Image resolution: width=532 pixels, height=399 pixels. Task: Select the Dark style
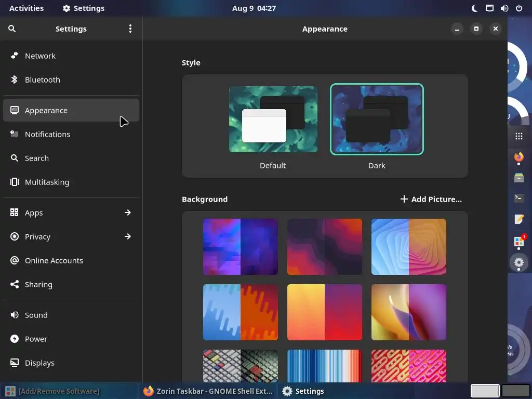[x=377, y=119]
